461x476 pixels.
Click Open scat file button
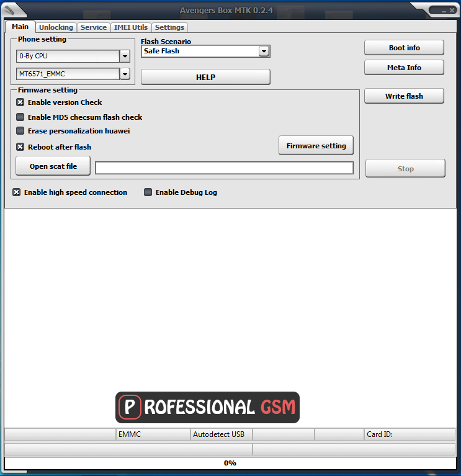tap(53, 166)
